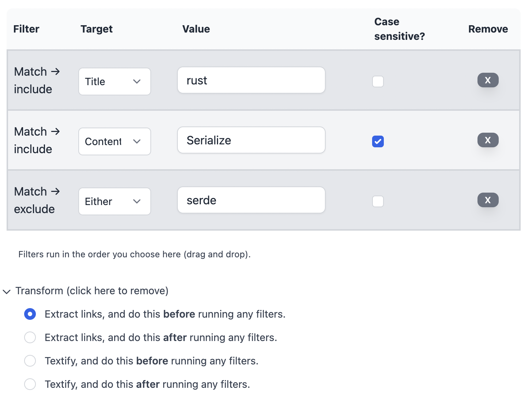532x409 pixels.
Task: Enable case sensitivity for the serde filter
Action: coord(378,201)
